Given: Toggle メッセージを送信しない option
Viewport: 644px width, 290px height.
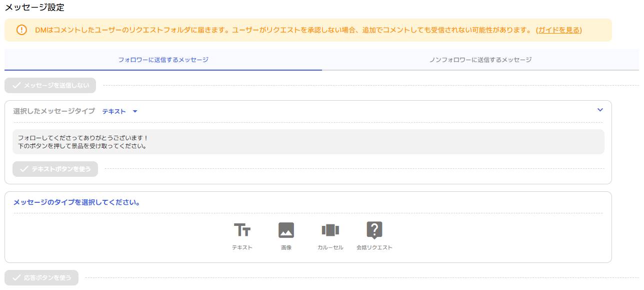Looking at the screenshot, I should [50, 86].
